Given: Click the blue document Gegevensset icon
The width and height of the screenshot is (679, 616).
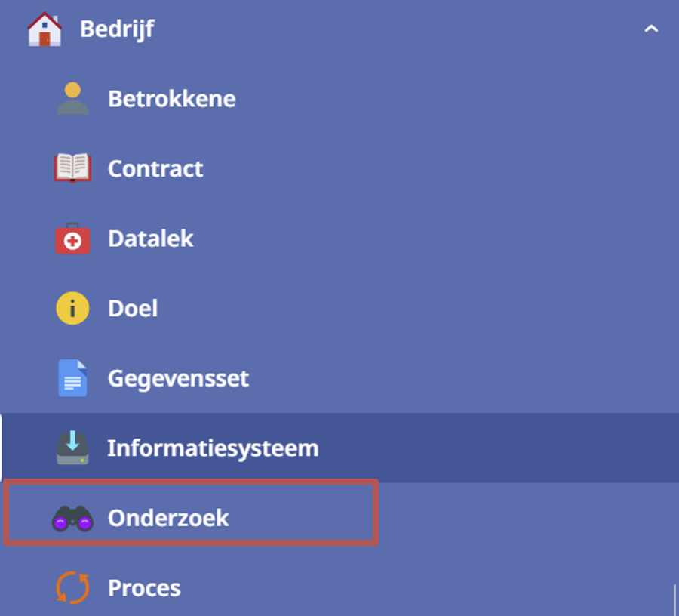Looking at the screenshot, I should 72,377.
